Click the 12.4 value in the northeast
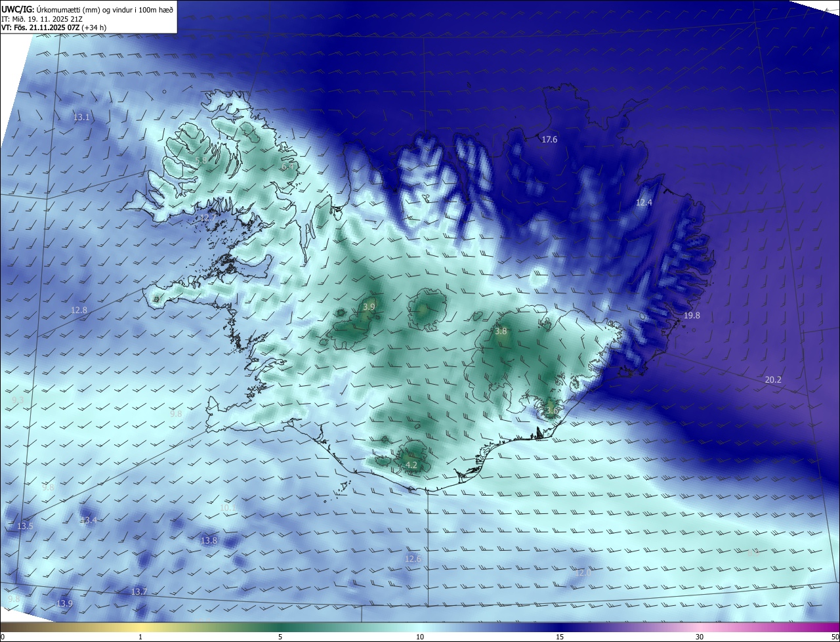Image resolution: width=840 pixels, height=642 pixels. 644,203
